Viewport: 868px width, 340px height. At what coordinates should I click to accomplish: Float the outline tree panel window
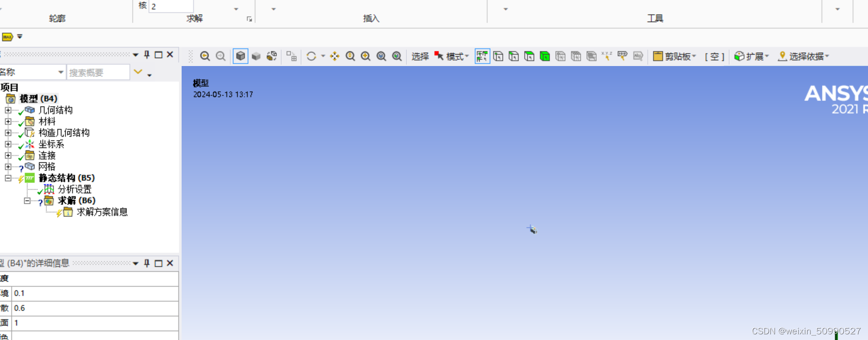[x=159, y=55]
